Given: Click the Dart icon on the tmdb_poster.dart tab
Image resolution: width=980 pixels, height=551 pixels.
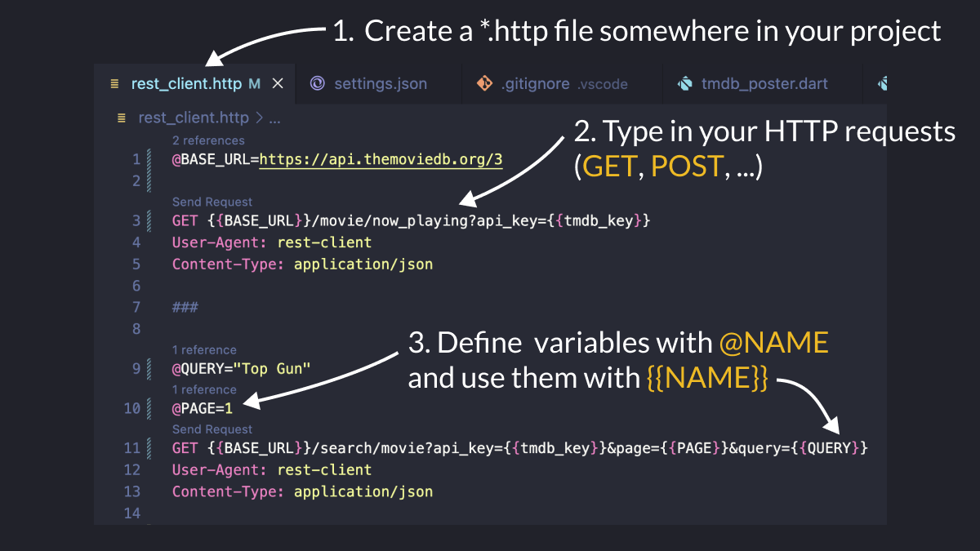Looking at the screenshot, I should point(684,83).
